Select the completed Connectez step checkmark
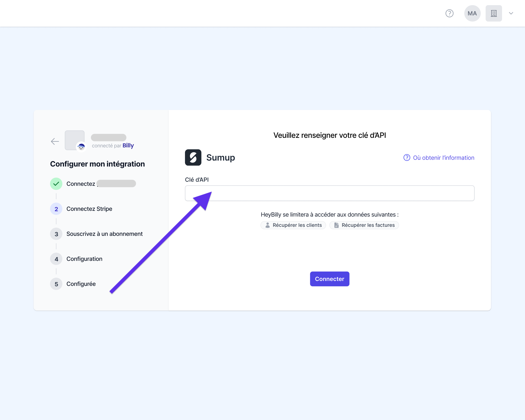Screen dimensions: 525x420 coord(56,184)
